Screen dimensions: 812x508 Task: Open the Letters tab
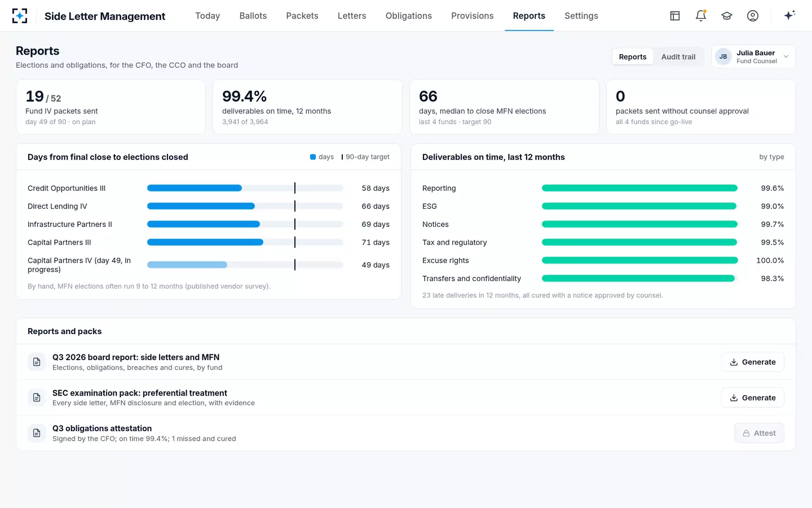pyautogui.click(x=352, y=16)
